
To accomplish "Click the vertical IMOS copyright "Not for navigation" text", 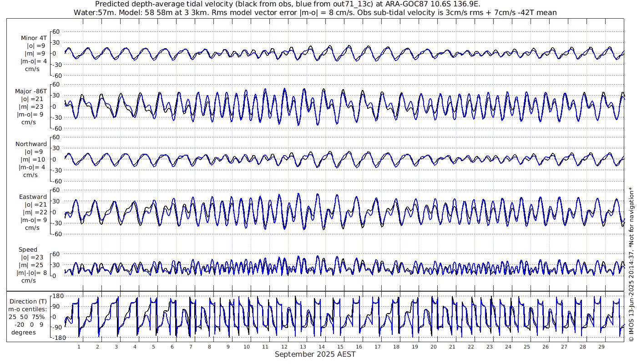I will [631, 265].
